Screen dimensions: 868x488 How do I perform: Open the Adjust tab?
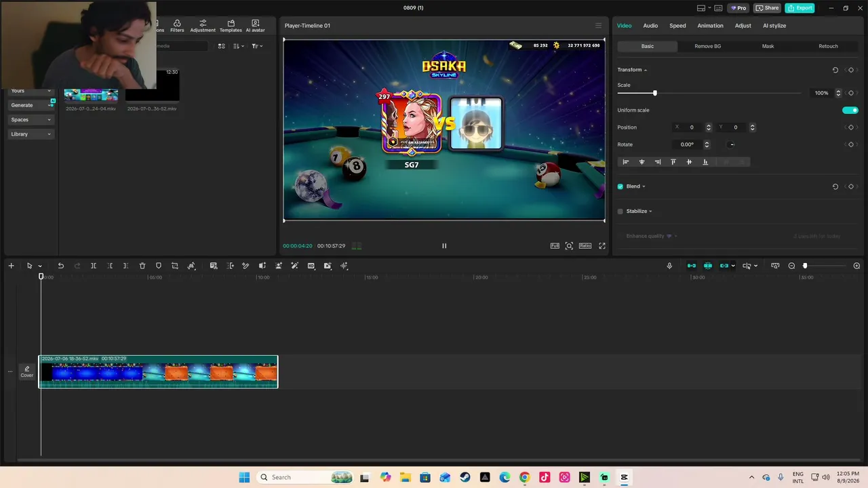[x=743, y=26]
